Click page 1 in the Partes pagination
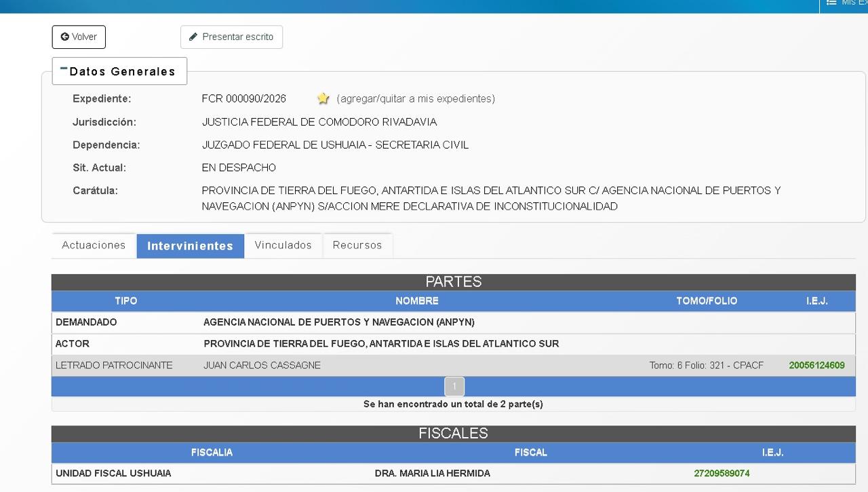 pyautogui.click(x=454, y=386)
